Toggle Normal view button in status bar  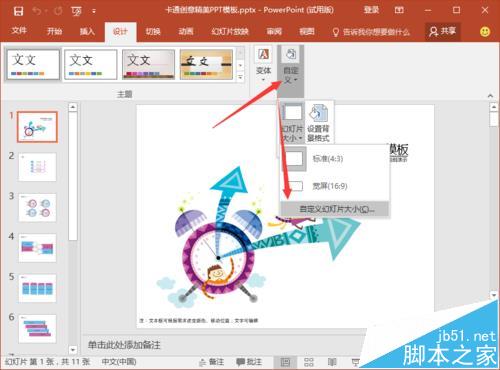(x=285, y=362)
